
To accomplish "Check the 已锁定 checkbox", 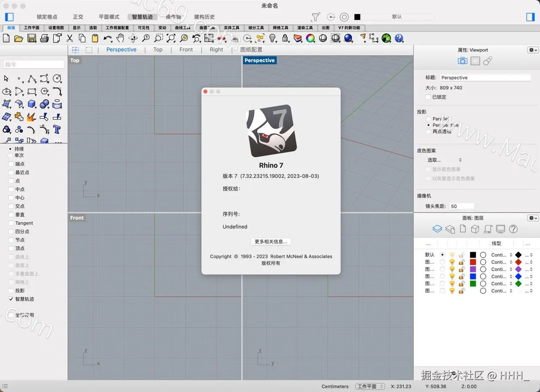I will coord(429,97).
